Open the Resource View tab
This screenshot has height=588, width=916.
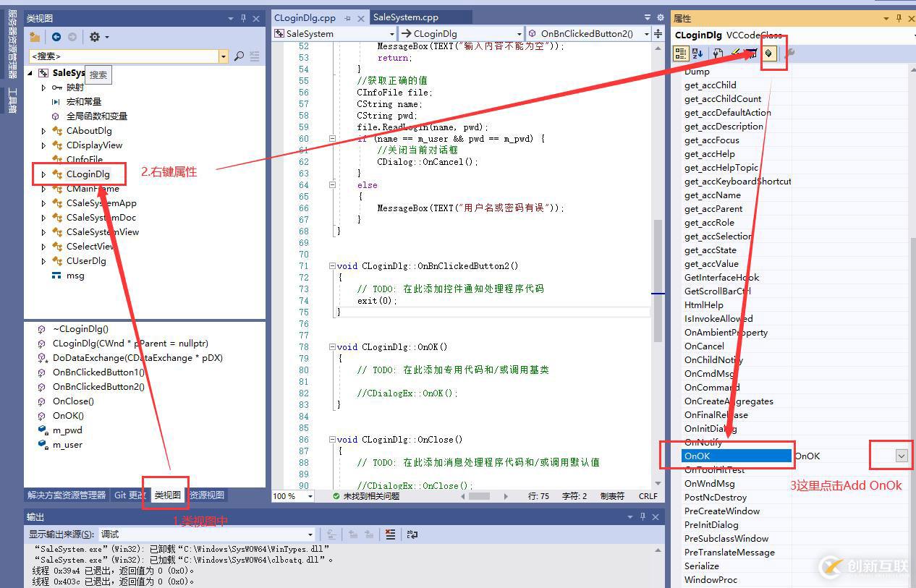207,495
